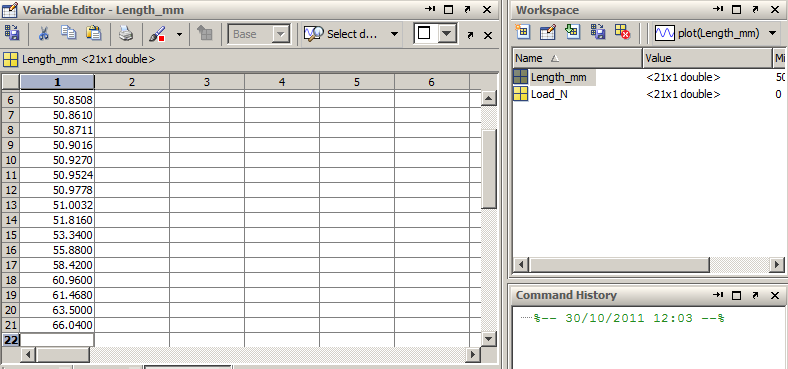Click column header 6 in Variable Editor
The height and width of the screenshot is (369, 788).
click(x=431, y=82)
